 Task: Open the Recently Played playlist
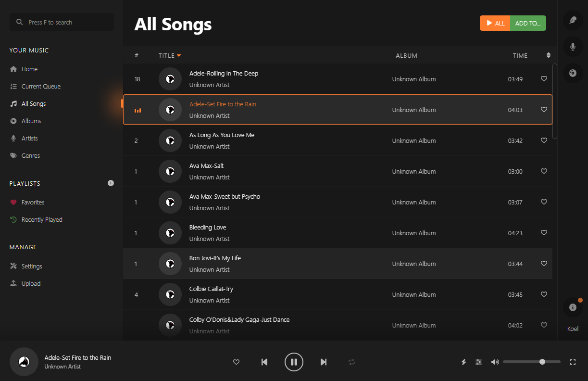(x=42, y=220)
